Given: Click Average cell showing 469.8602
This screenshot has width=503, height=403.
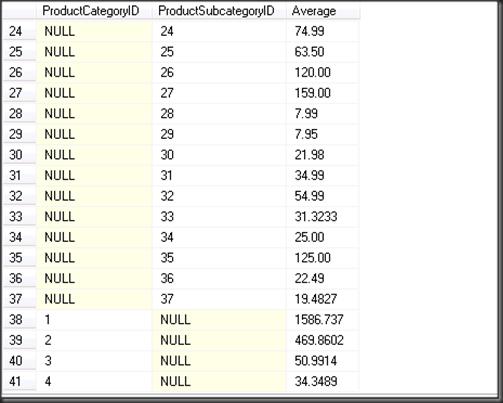Looking at the screenshot, I should (322, 340).
